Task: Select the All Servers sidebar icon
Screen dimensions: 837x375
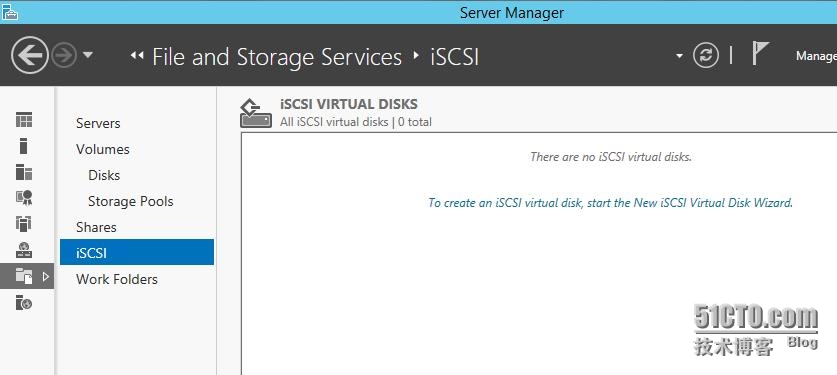Action: pyautogui.click(x=24, y=172)
